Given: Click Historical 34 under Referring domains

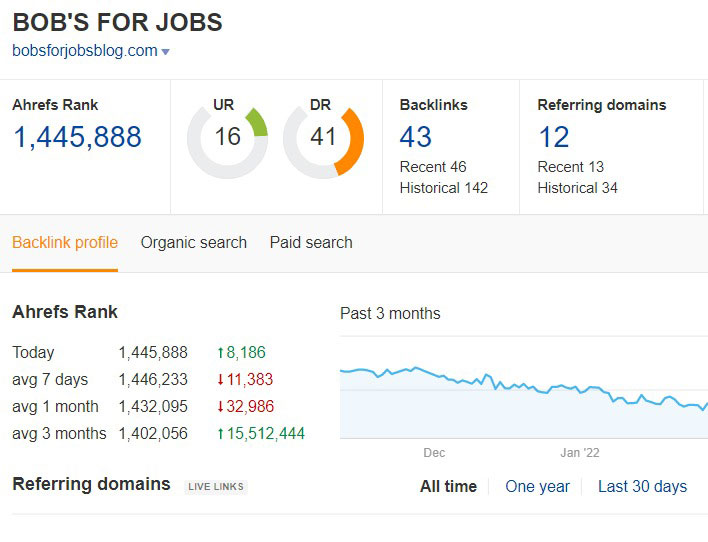Looking at the screenshot, I should click(x=577, y=187).
